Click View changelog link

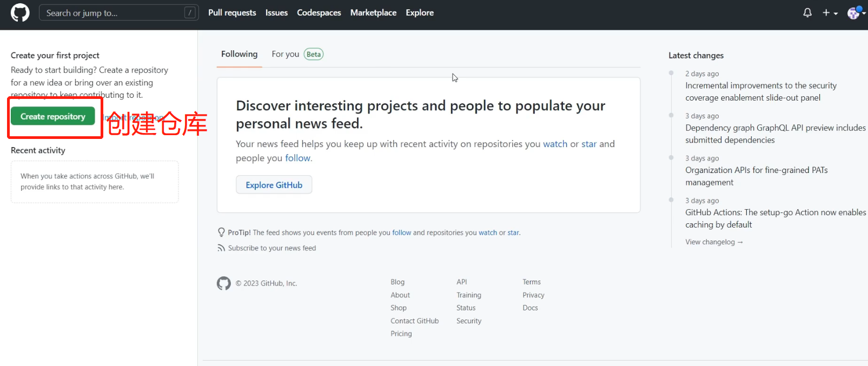tap(714, 242)
